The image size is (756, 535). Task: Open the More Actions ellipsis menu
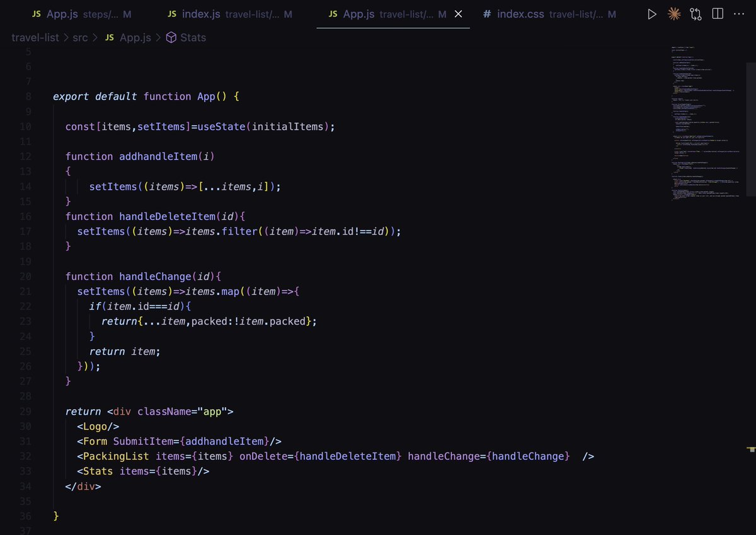click(x=739, y=14)
